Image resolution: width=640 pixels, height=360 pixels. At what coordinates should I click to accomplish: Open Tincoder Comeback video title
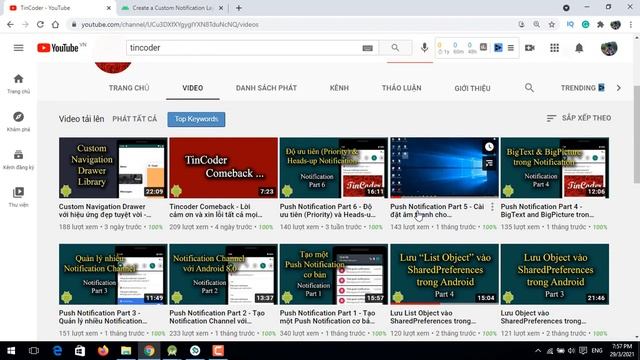(216, 211)
